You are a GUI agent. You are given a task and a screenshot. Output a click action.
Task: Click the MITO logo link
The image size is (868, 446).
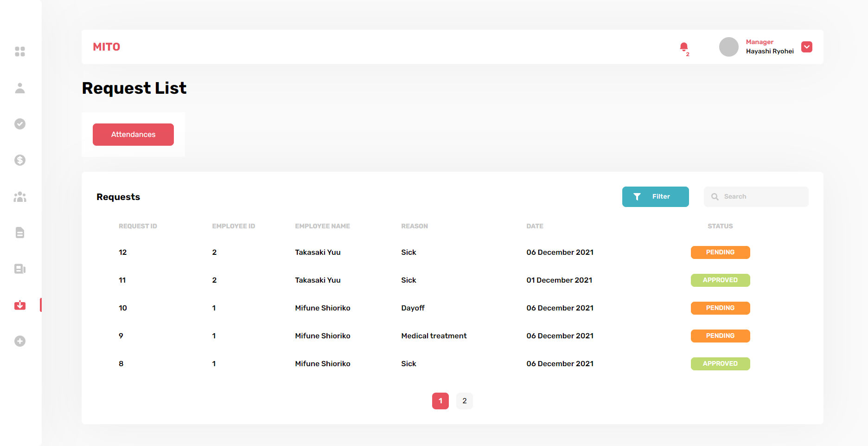point(107,47)
